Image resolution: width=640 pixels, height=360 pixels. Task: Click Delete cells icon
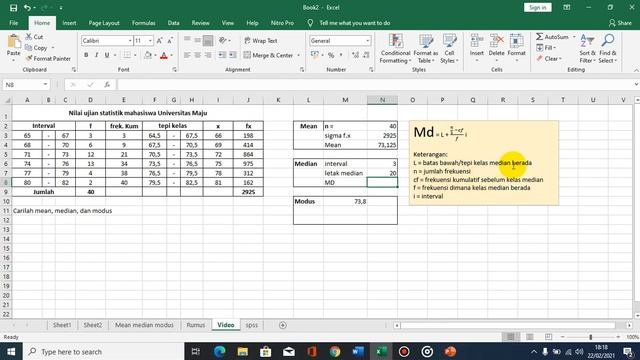496,41
